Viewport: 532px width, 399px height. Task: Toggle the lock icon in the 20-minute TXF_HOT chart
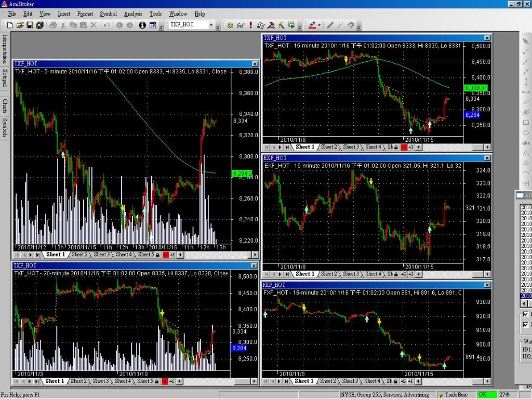tap(157, 381)
